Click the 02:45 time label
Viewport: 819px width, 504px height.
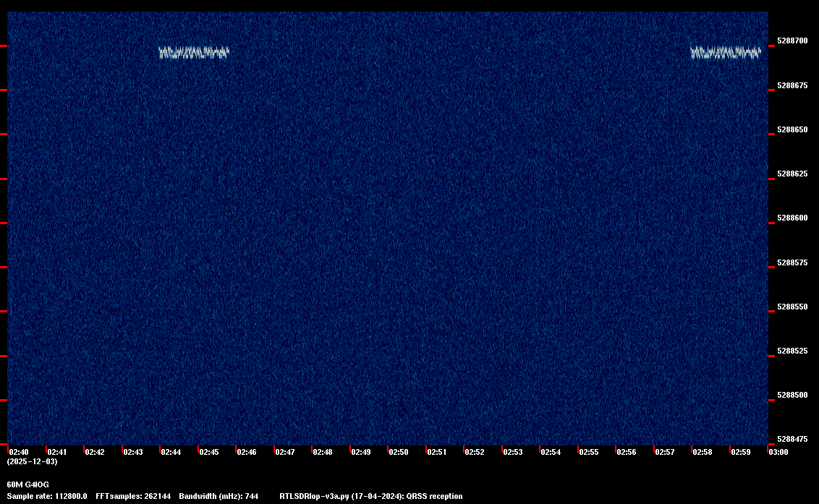(x=209, y=452)
